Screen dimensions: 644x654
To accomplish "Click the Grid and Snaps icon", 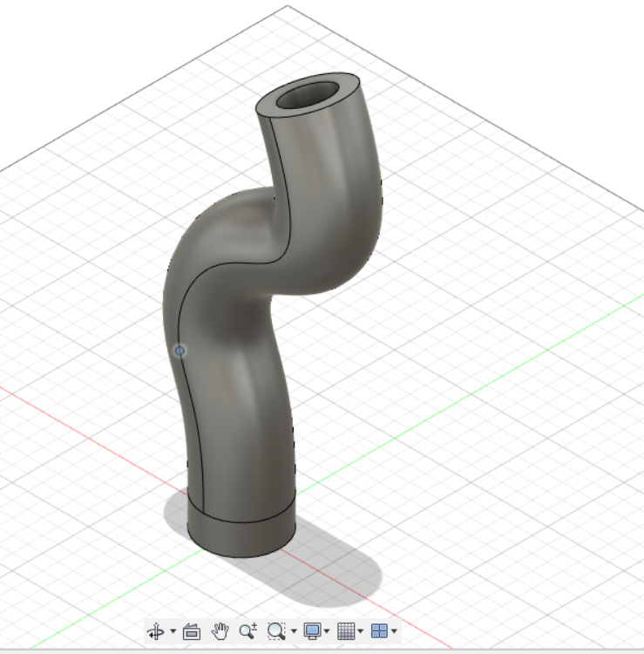I will coord(346,631).
